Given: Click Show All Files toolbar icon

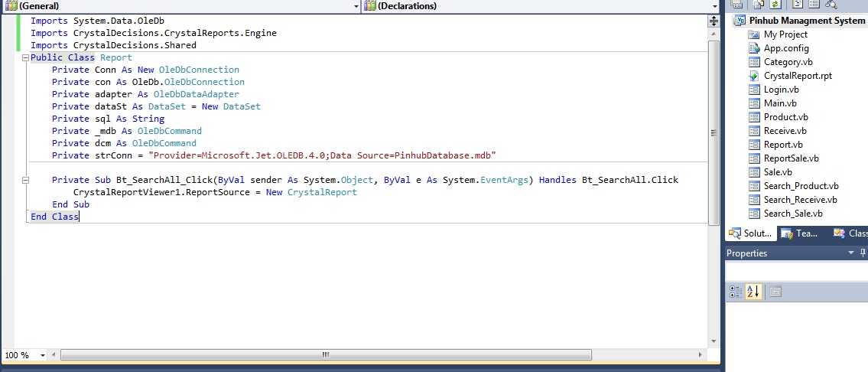Looking at the screenshot, I should (x=759, y=4).
